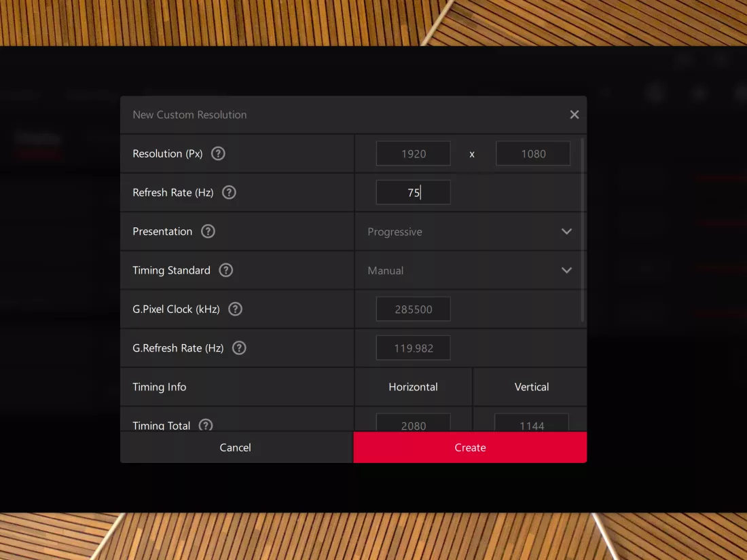
Task: Open help icon next to Resolution (Px)
Action: [218, 153]
